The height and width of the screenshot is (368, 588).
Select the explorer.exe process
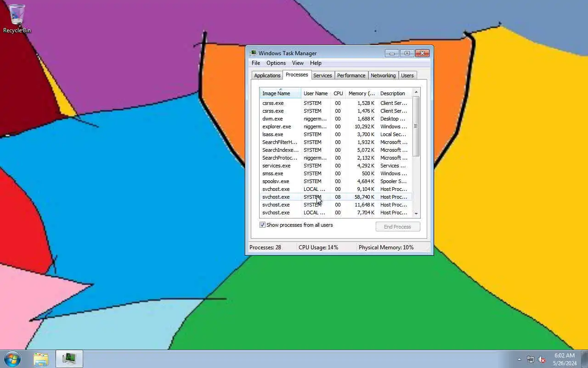coord(336,126)
